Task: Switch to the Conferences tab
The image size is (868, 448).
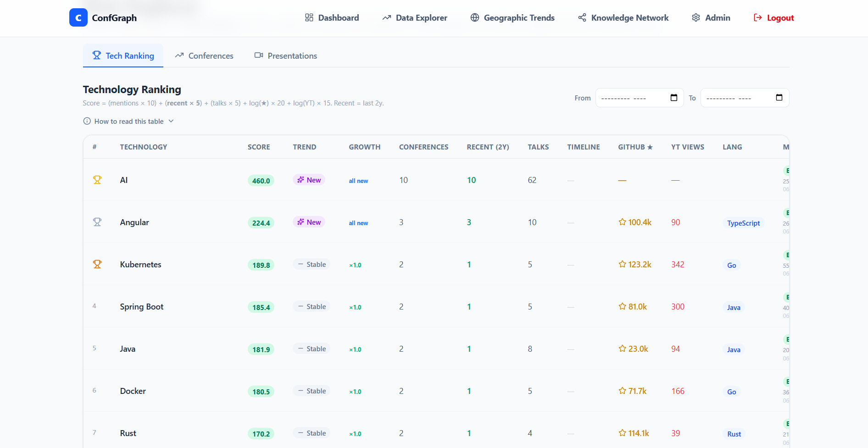Action: (204, 55)
